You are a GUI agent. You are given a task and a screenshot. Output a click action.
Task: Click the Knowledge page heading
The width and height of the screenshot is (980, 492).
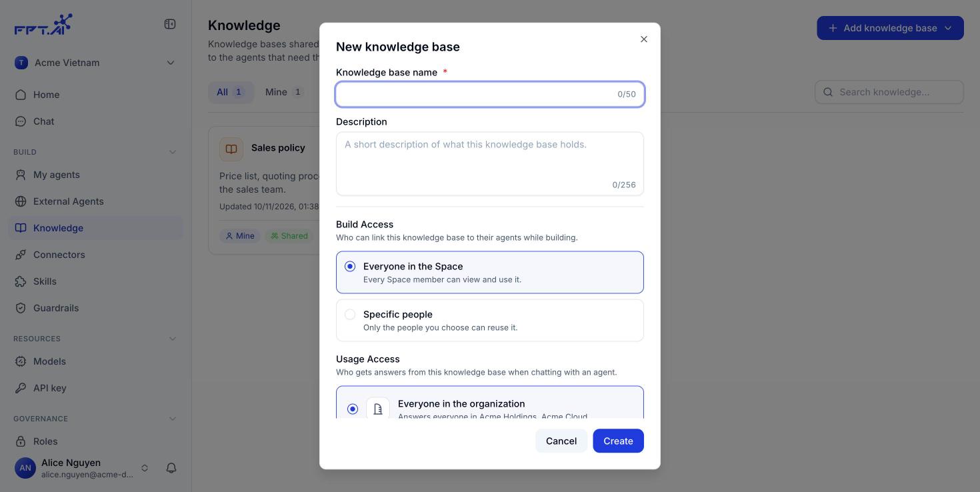pyautogui.click(x=244, y=25)
